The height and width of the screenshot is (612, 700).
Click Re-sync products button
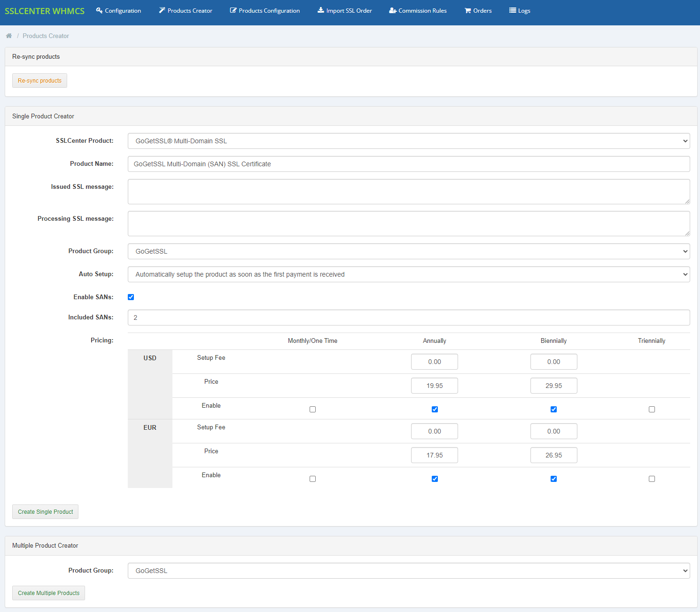(39, 80)
